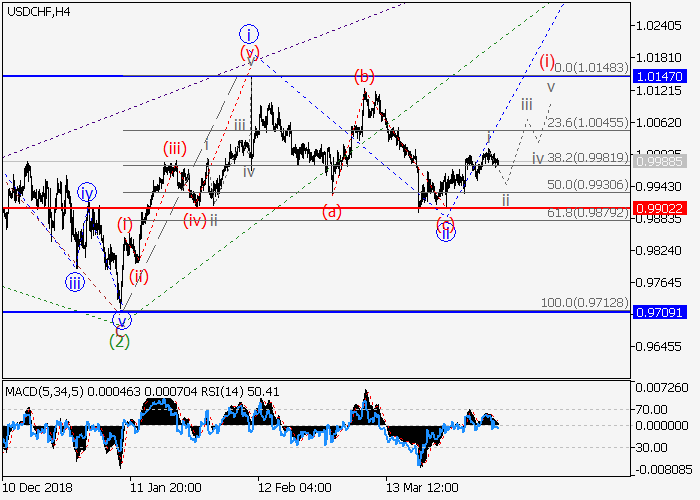Click the green (2) wave label

coord(119,340)
